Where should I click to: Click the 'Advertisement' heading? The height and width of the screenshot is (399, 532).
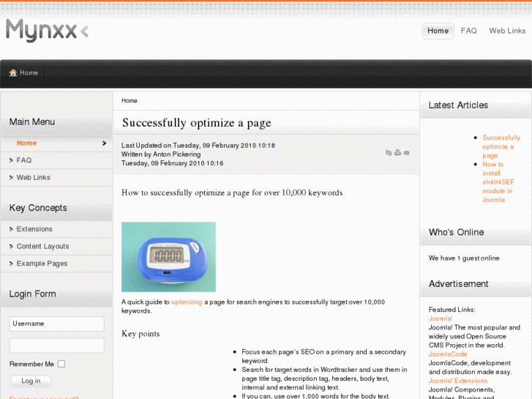[x=458, y=284]
